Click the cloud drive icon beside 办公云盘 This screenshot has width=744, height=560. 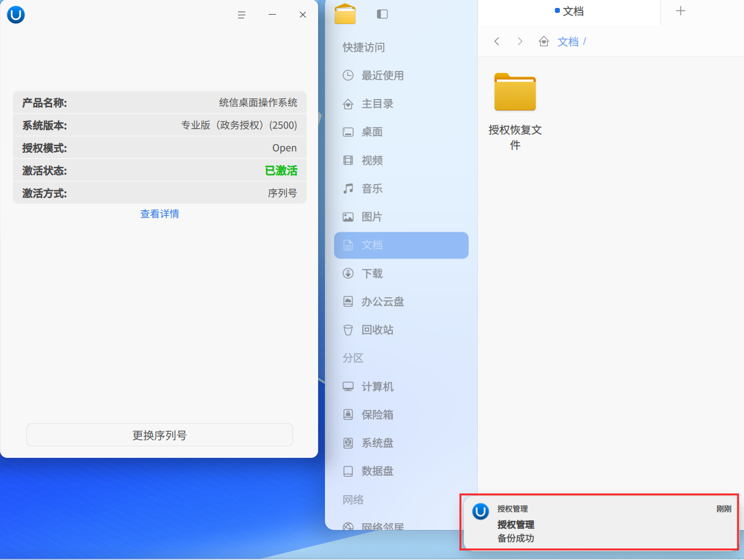tap(348, 301)
